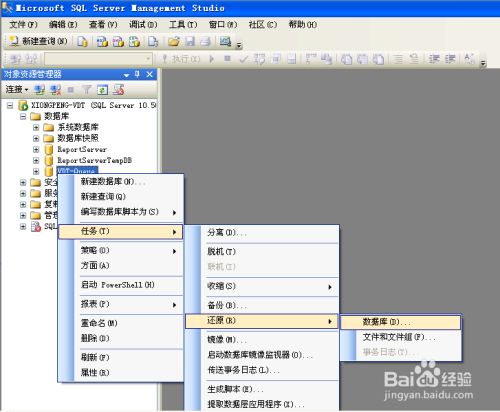Image resolution: width=500 pixels, height=412 pixels.
Task: Click the Debug play arrow icon
Action: coord(211,59)
